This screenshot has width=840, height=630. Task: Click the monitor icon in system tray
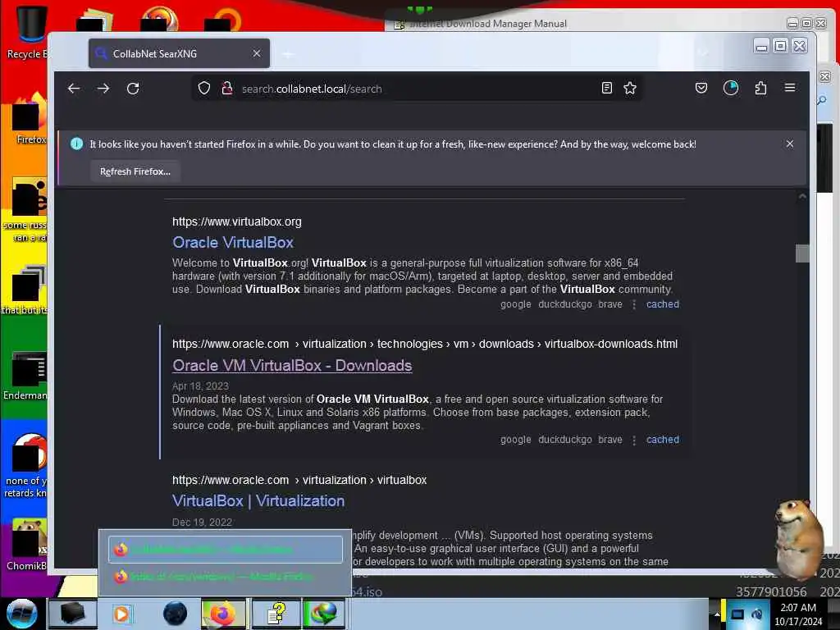click(x=737, y=614)
